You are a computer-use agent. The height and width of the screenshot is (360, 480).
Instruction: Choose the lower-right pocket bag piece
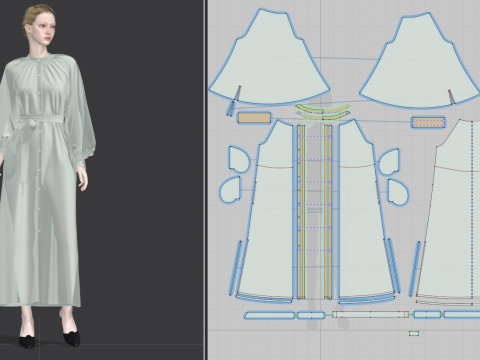398,192
